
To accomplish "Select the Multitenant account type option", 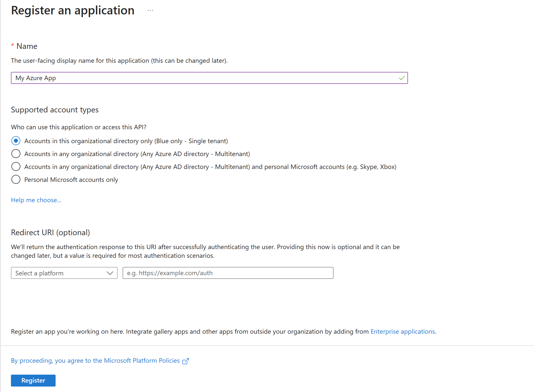I will point(16,154).
